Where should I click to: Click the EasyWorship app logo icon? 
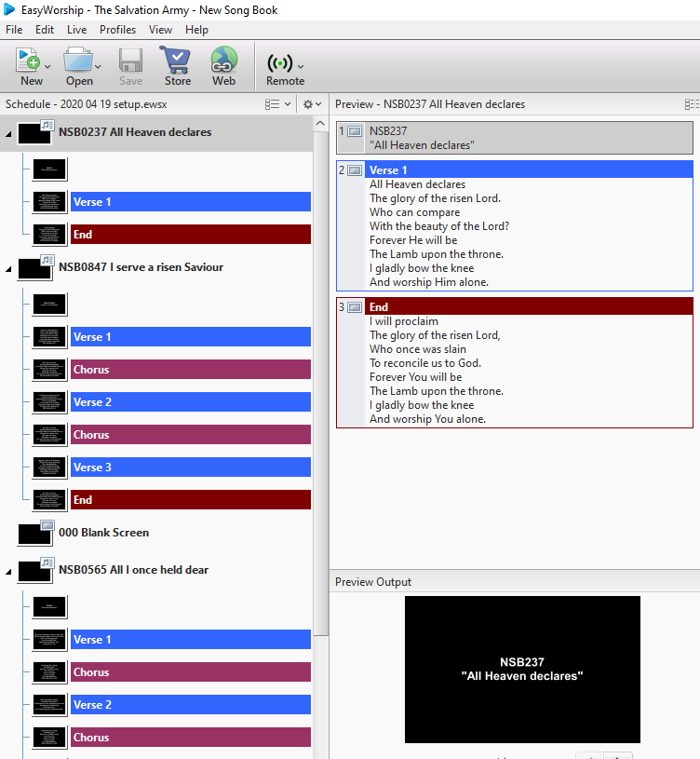9,9
